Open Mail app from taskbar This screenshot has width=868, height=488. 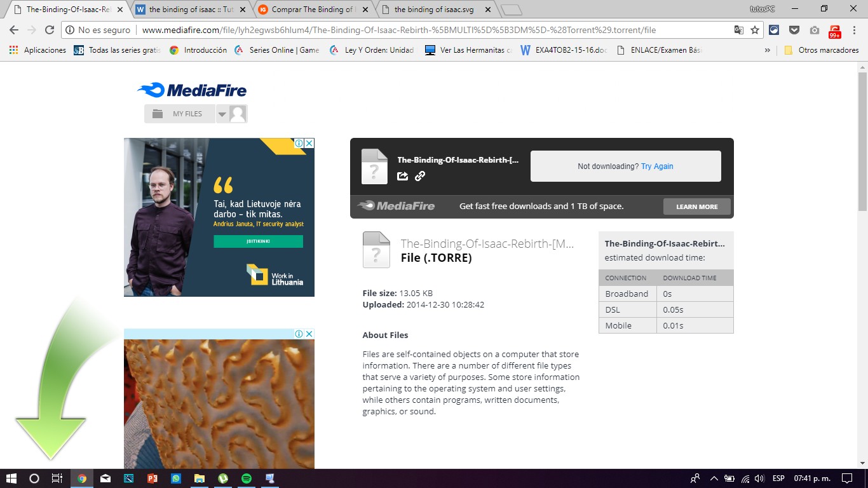(x=105, y=478)
